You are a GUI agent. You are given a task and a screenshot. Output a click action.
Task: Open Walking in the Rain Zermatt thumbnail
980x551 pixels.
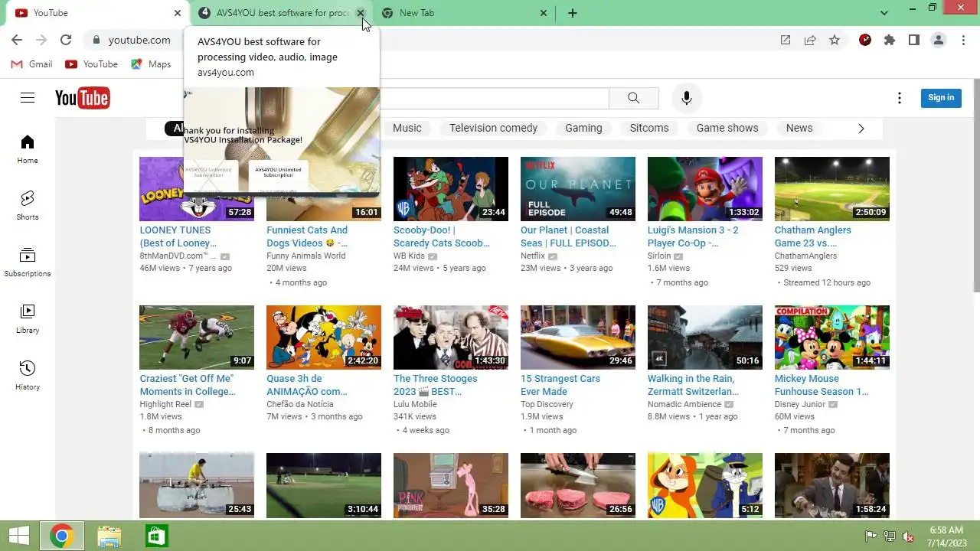[705, 337]
